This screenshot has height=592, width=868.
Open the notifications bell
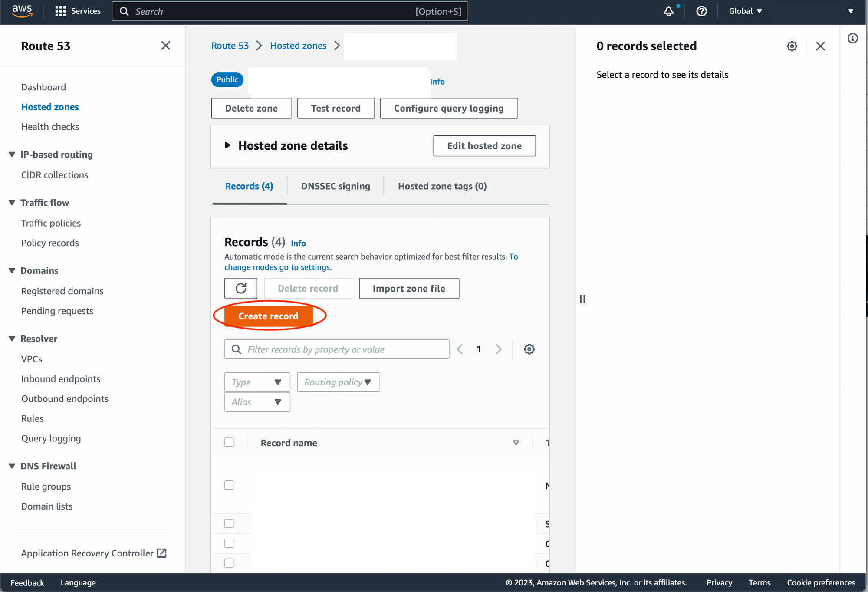point(669,11)
